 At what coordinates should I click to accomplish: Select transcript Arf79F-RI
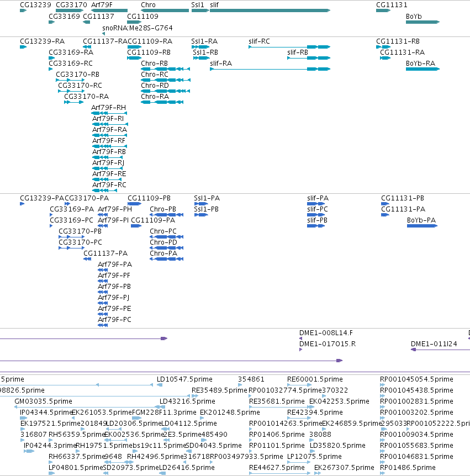tap(110, 124)
